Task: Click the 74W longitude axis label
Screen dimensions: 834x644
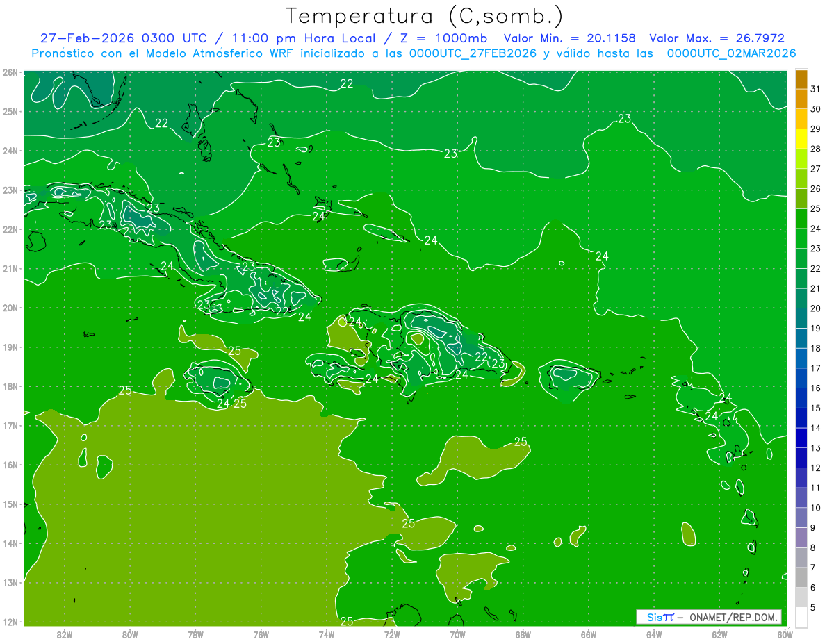Action: [326, 634]
